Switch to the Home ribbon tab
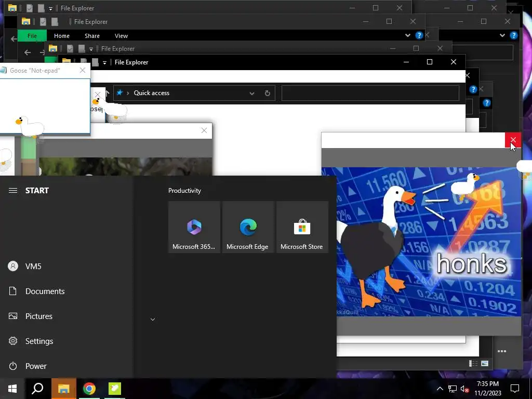This screenshot has width=532, height=399. click(x=62, y=36)
